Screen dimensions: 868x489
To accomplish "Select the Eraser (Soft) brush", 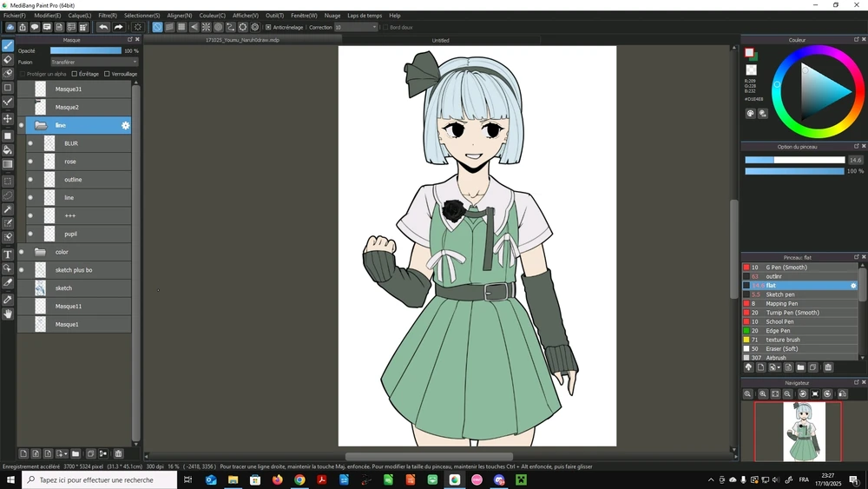I will [800, 349].
